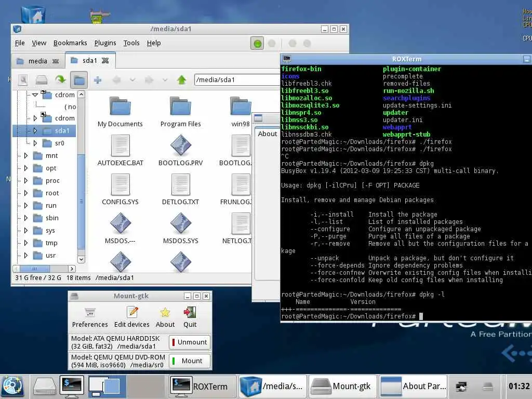Viewport: 532px width, 399px height.
Task: Collapse the expanded cdrom tree node
Action: pos(35,95)
